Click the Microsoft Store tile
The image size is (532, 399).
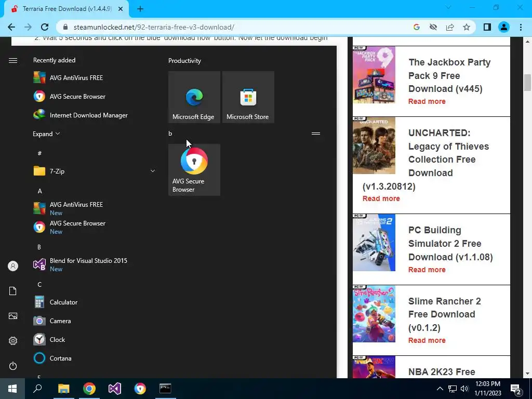point(248,97)
